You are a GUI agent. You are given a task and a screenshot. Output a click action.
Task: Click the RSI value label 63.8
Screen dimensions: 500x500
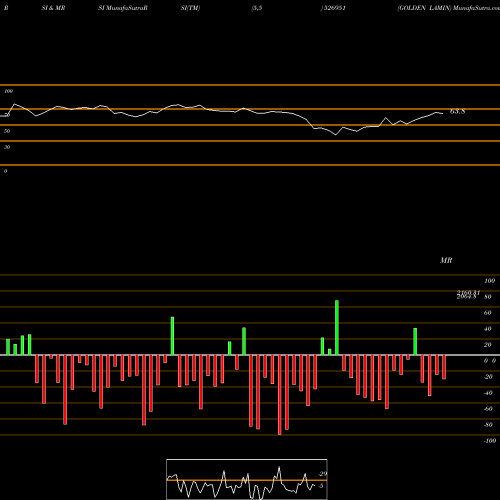(x=457, y=112)
